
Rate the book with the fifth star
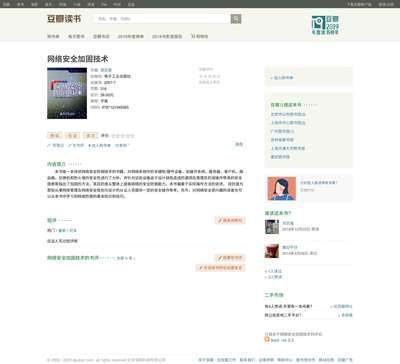(132, 136)
